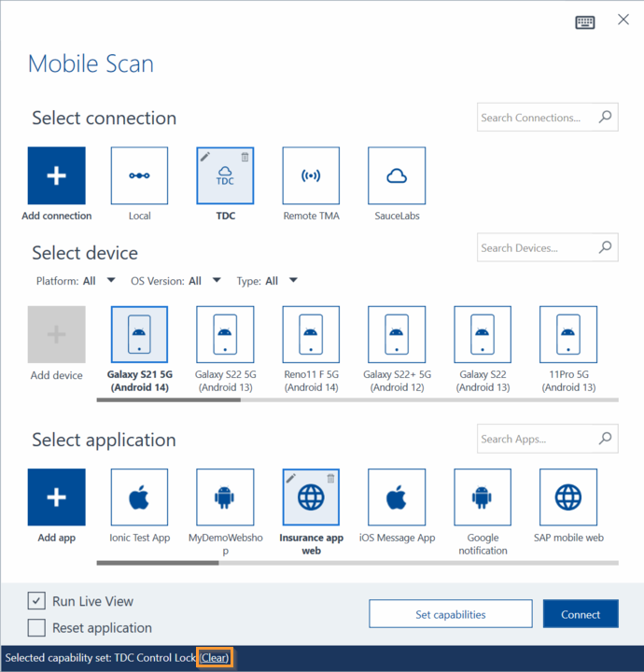Click the search icon in Search Devices

pyautogui.click(x=605, y=246)
